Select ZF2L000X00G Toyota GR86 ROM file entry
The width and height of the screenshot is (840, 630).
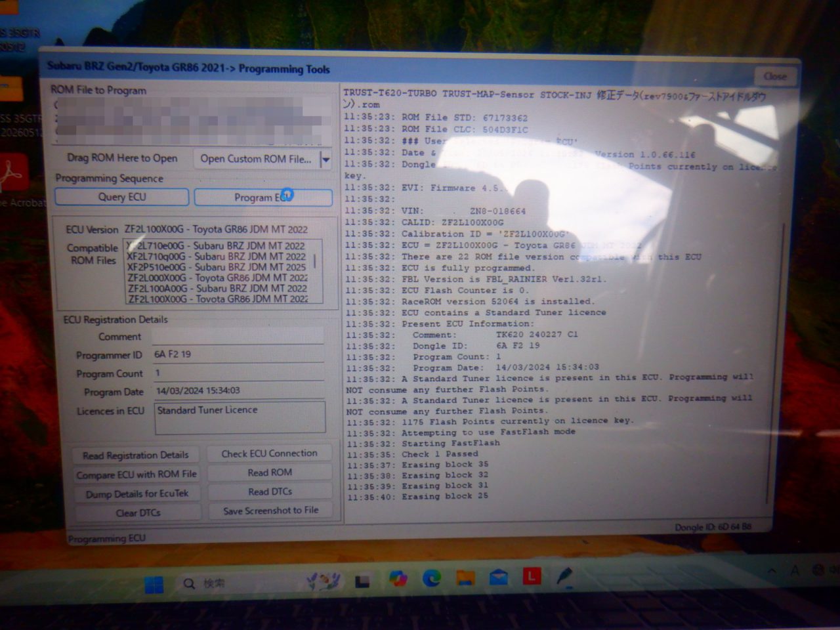tap(218, 278)
